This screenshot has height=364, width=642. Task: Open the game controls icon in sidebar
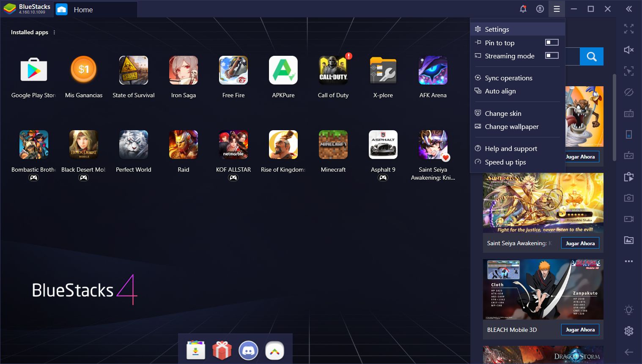point(629,156)
